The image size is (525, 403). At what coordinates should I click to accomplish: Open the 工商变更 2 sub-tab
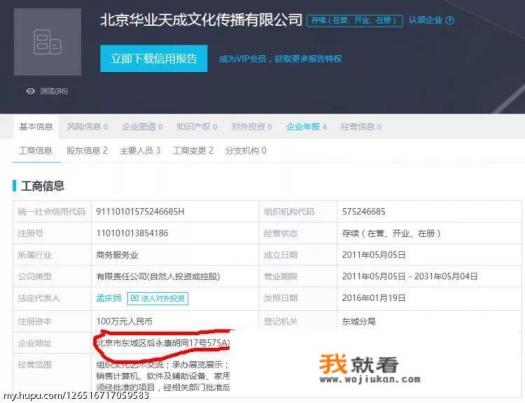193,151
